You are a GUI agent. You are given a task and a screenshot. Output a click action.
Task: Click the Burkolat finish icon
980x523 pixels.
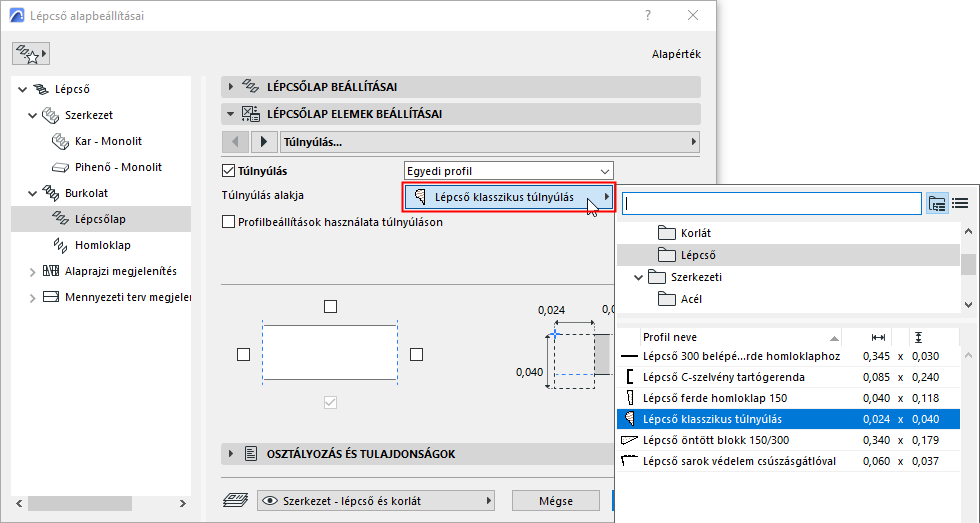point(51,193)
